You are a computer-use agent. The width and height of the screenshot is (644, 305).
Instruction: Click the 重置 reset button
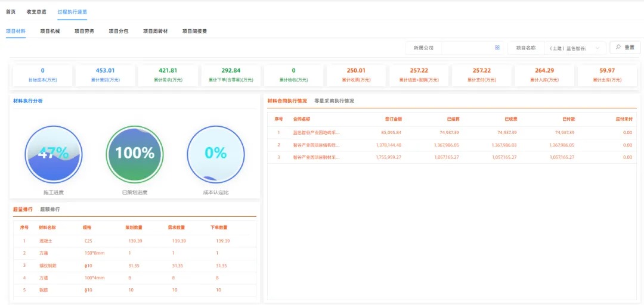[624, 48]
